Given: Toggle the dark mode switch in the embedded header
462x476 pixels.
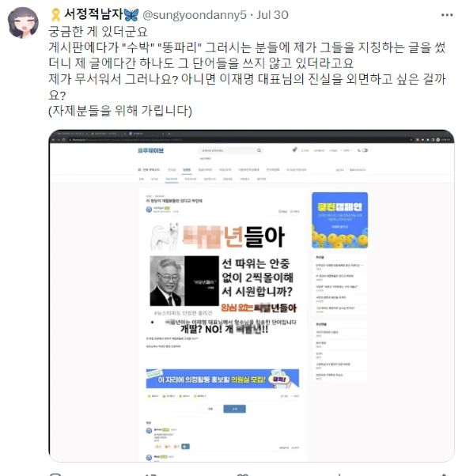Looking at the screenshot, I should point(364,150).
